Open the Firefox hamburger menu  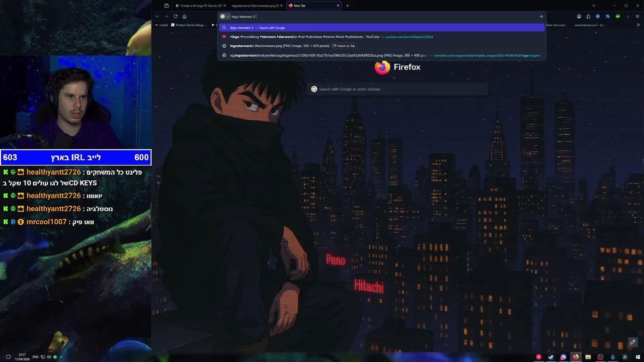[x=638, y=17]
